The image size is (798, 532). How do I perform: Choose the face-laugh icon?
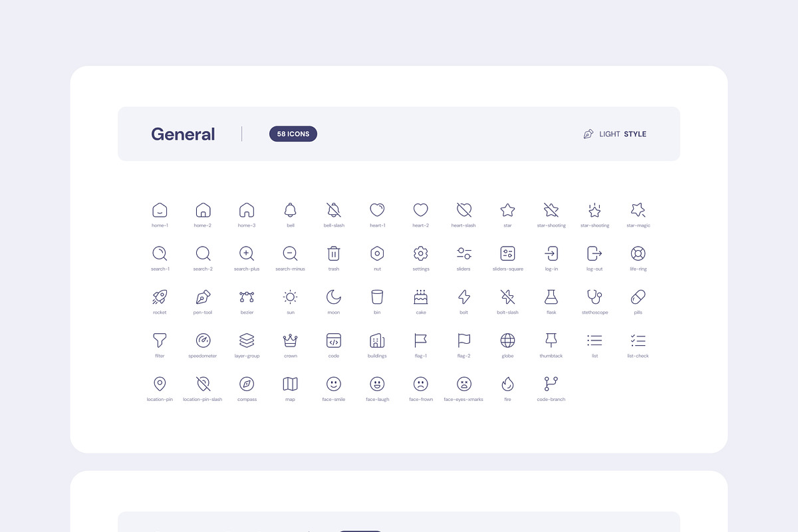point(377,384)
